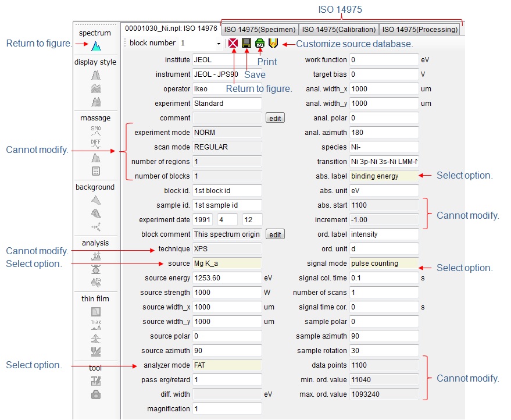Click the peak icon under massage
This screenshot has width=511, height=420.
[x=96, y=158]
